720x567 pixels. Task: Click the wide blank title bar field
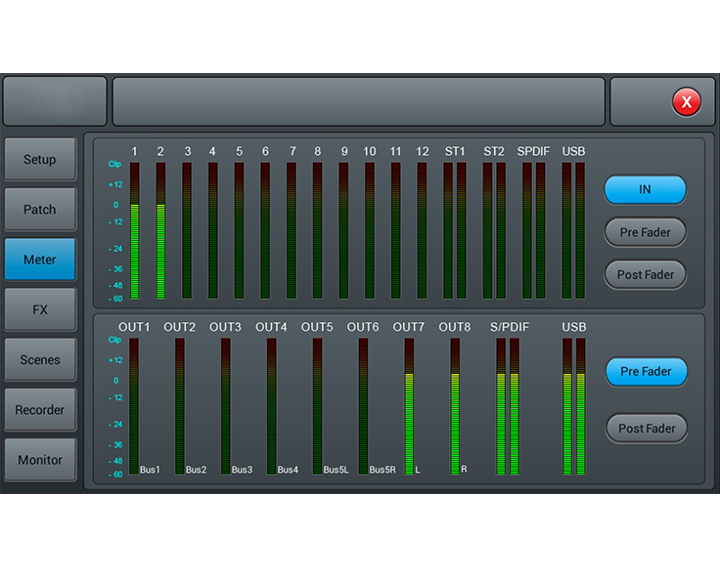(x=358, y=102)
